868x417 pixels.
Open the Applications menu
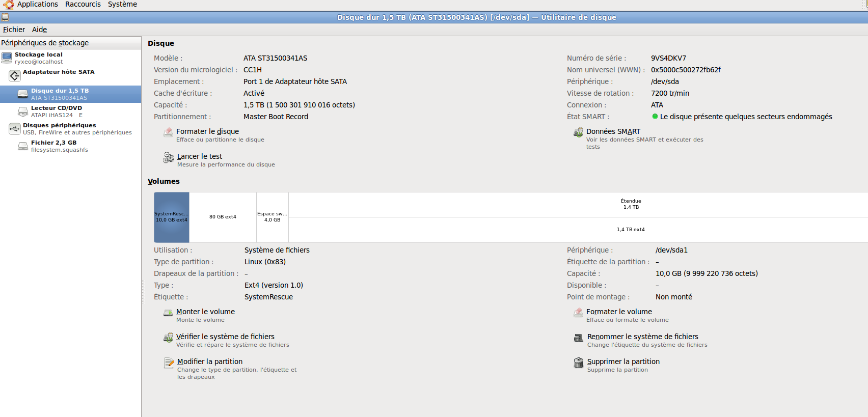[x=38, y=5]
